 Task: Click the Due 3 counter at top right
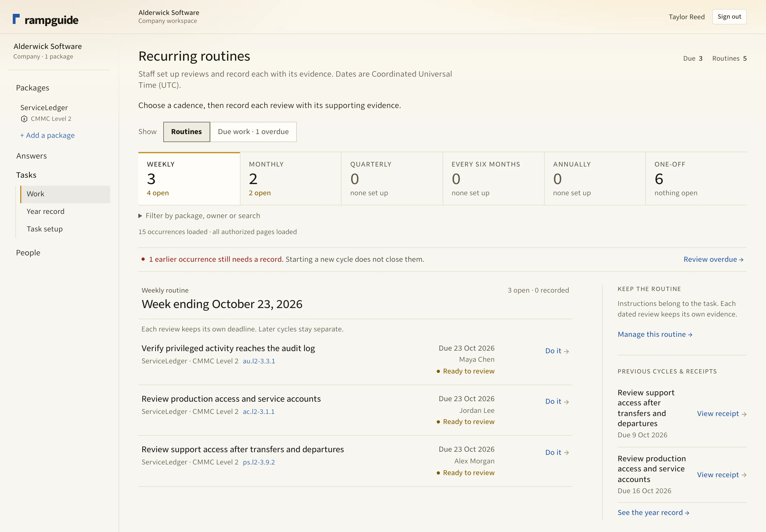[693, 58]
